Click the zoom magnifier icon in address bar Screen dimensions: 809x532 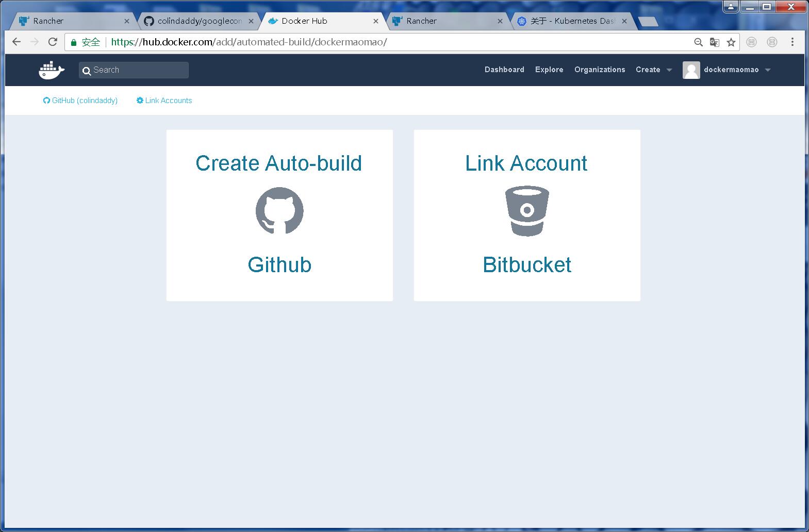698,42
